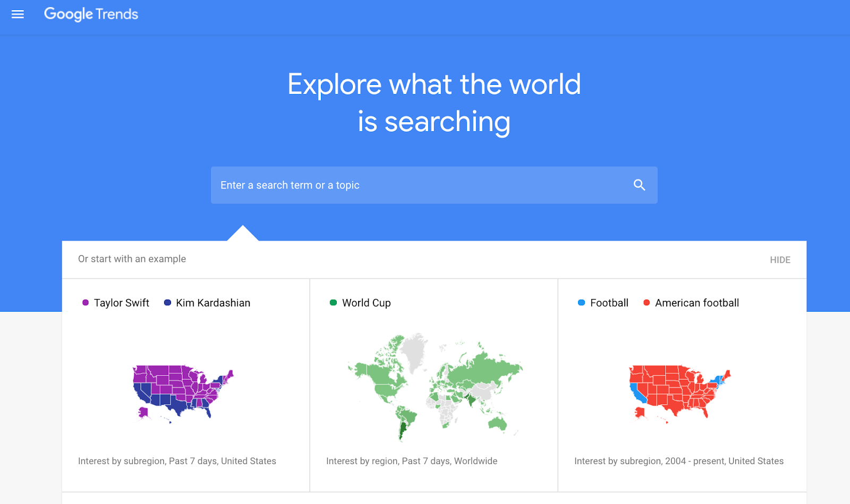
Task: Select the Kim Kardashian label
Action: pyautogui.click(x=213, y=303)
